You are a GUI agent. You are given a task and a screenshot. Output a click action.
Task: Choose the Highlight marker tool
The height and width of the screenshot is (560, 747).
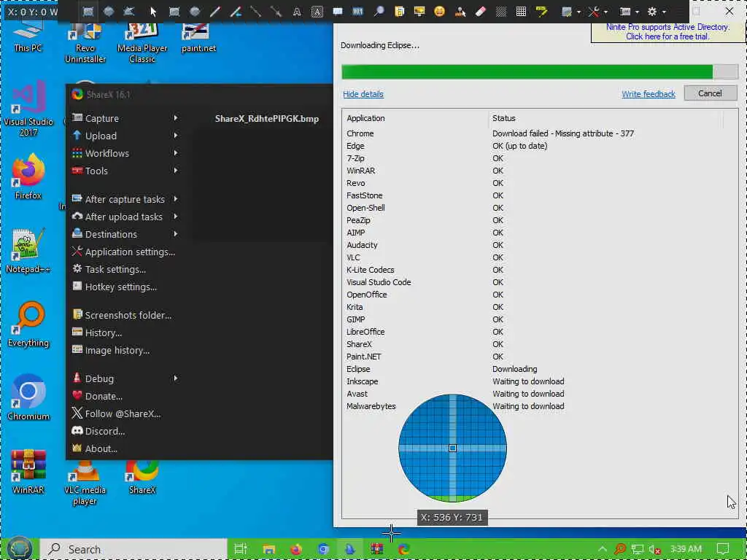click(542, 12)
